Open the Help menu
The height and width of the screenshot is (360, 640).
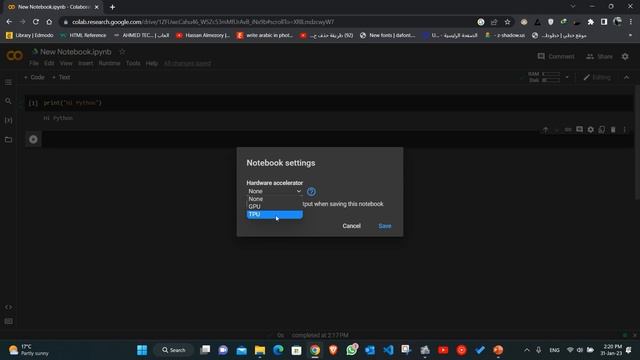(x=151, y=63)
